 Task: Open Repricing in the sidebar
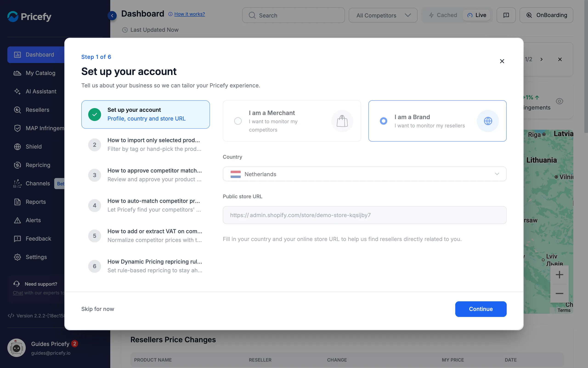tap(36, 165)
